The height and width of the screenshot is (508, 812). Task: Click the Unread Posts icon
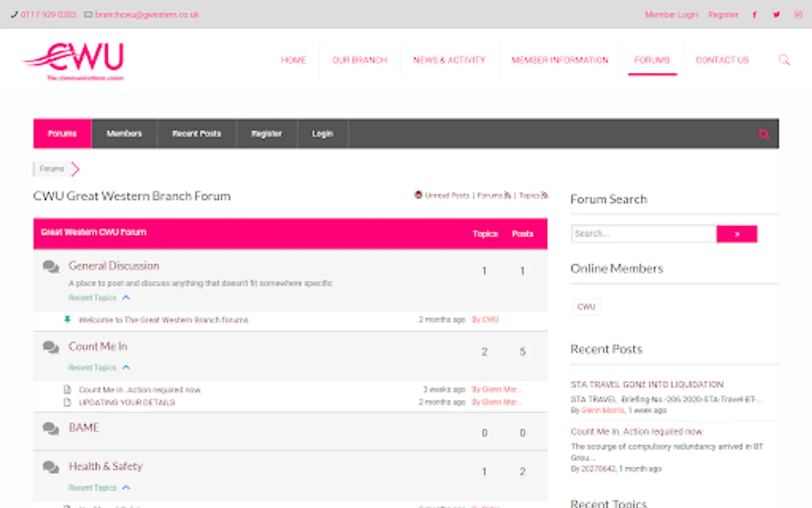tap(418, 195)
